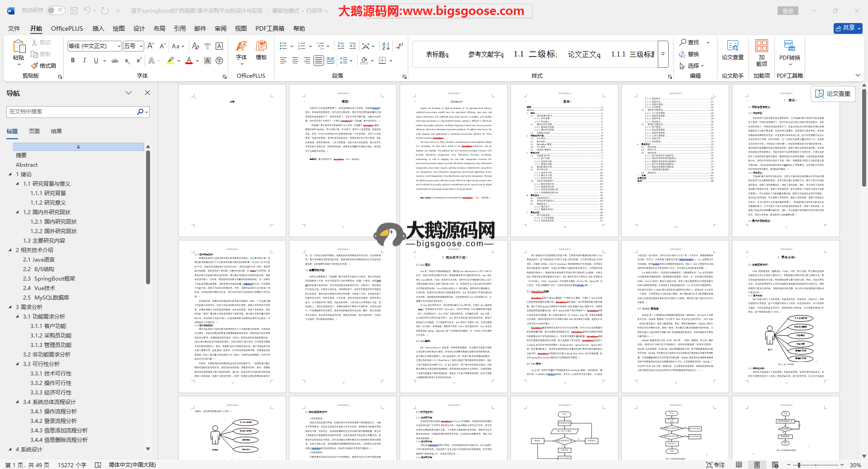Open the font name dropdown

click(119, 46)
